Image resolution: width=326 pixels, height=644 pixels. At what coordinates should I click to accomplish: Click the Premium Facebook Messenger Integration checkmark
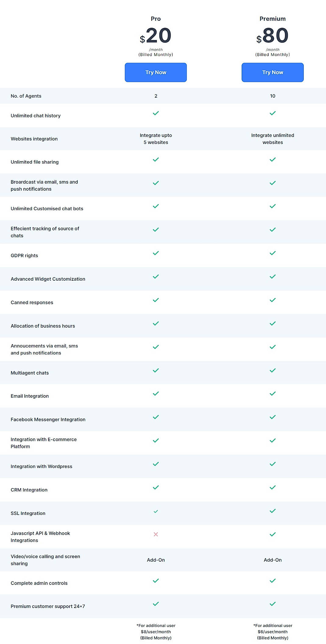pyautogui.click(x=272, y=416)
